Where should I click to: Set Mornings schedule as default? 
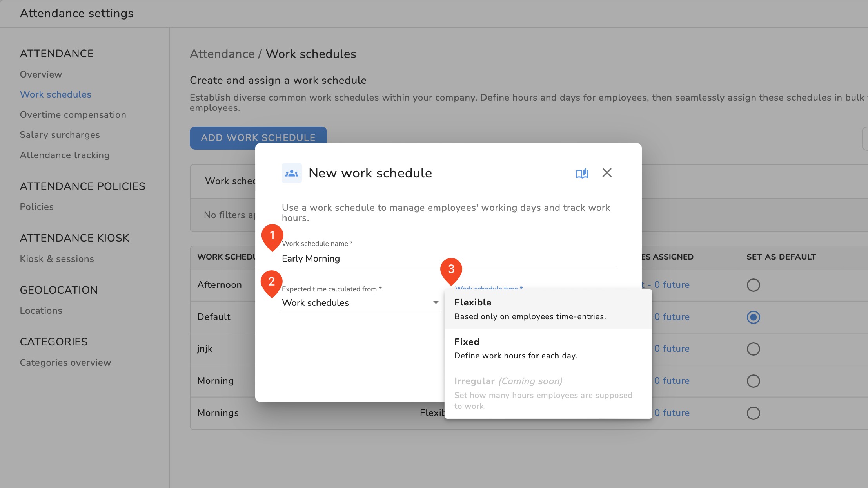point(753,413)
